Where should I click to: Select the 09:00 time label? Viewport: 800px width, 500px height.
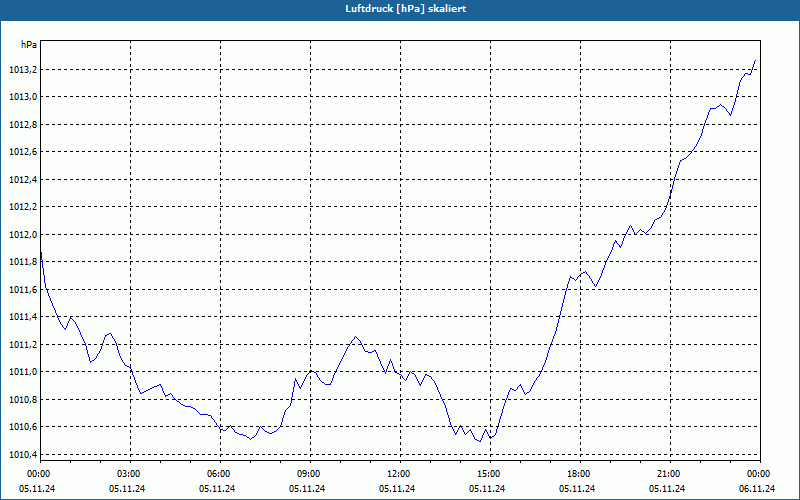pyautogui.click(x=308, y=474)
